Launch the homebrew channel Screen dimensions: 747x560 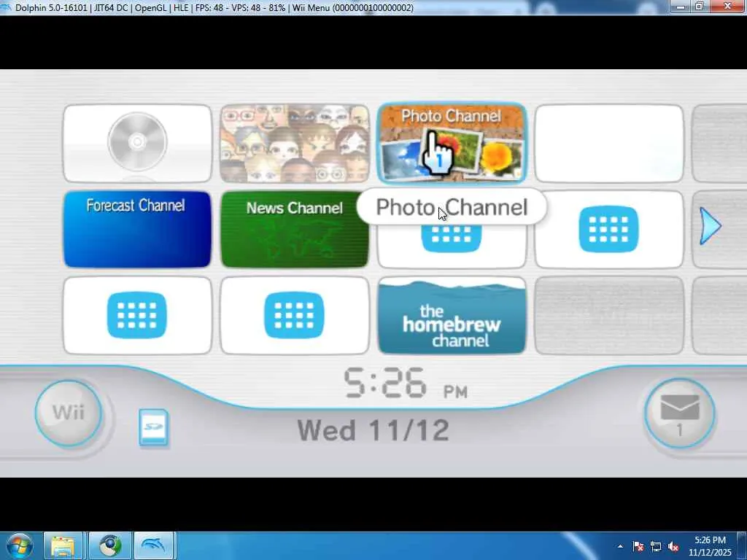pyautogui.click(x=452, y=315)
